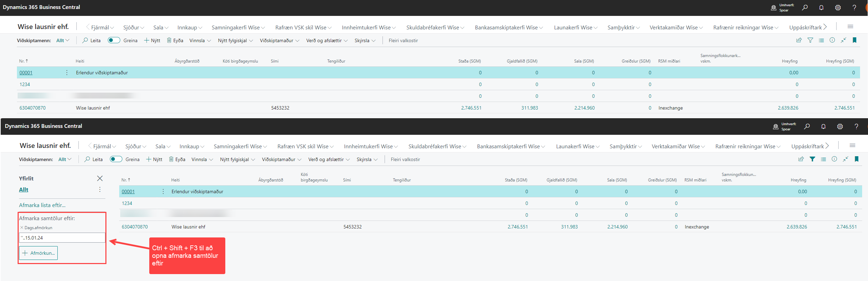Select row 1234 in lower list
The height and width of the screenshot is (281, 868).
491,203
